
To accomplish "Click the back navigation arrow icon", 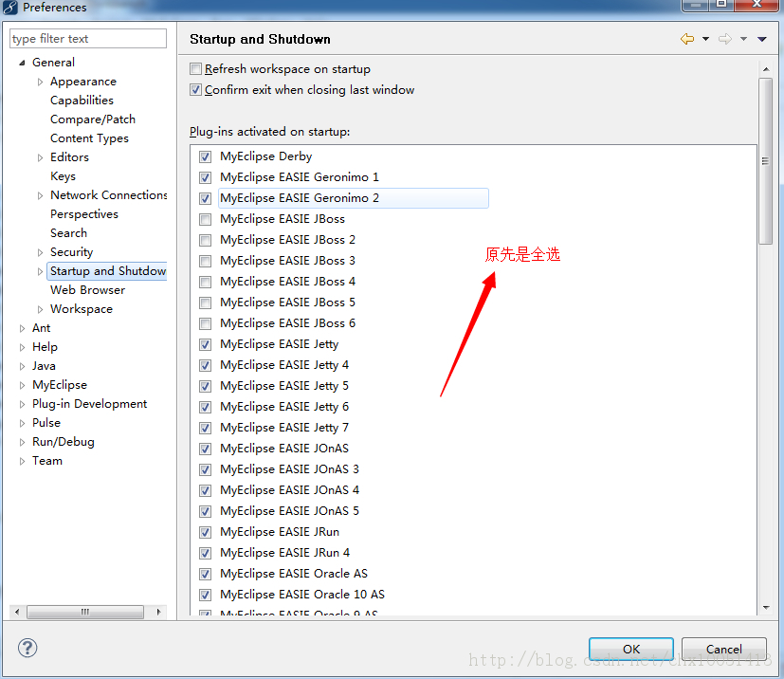I will tap(687, 39).
